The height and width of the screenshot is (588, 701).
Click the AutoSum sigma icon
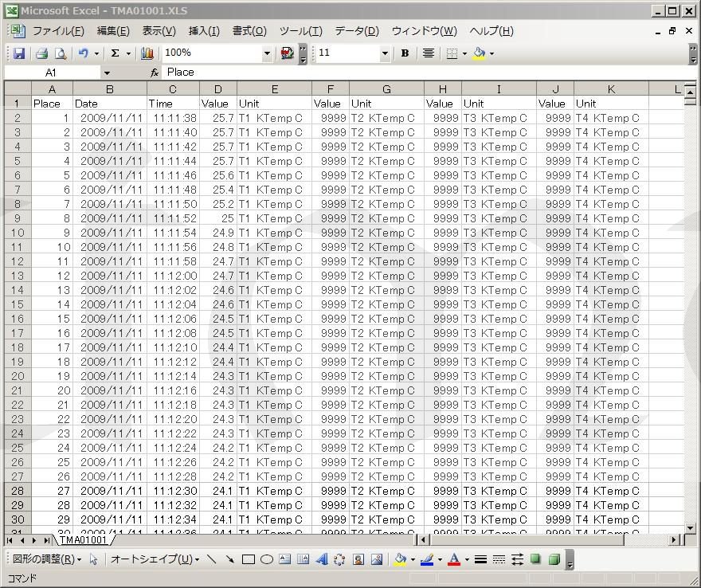(x=115, y=53)
